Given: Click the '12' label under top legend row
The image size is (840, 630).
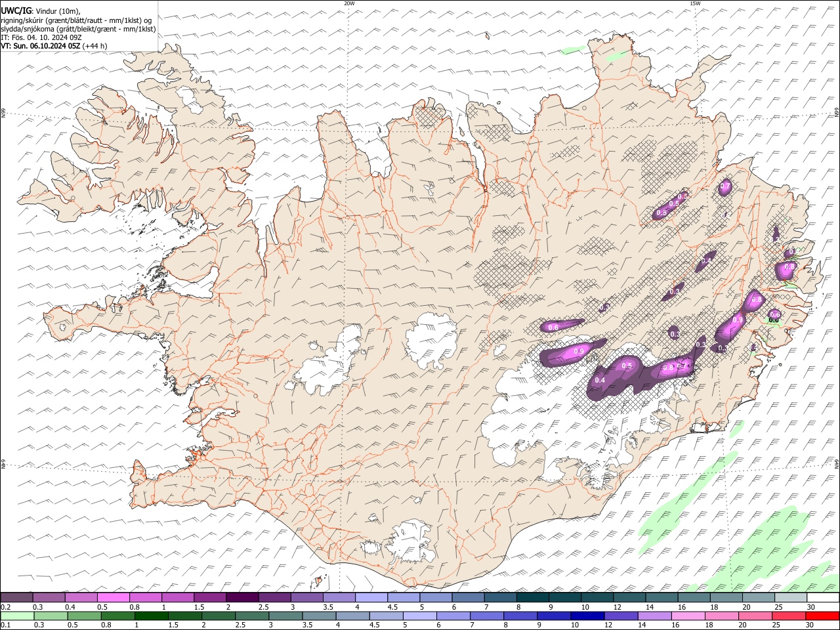Looking at the screenshot, I should click(x=618, y=607).
